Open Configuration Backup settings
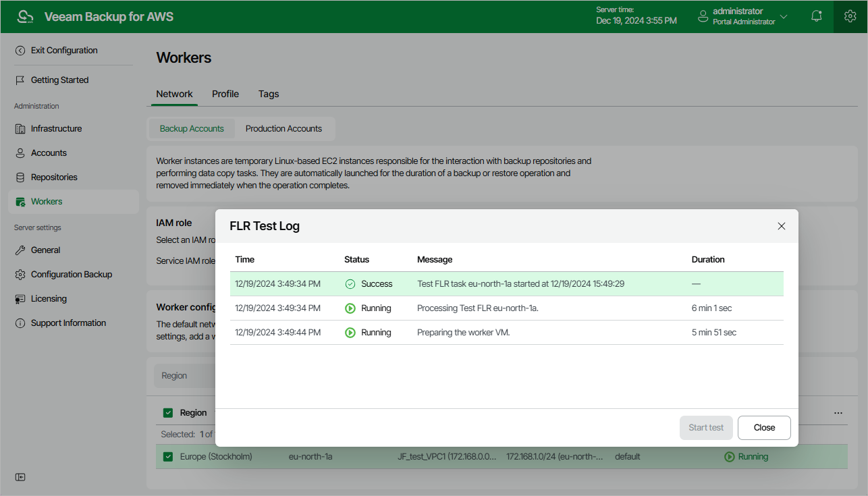 click(71, 275)
